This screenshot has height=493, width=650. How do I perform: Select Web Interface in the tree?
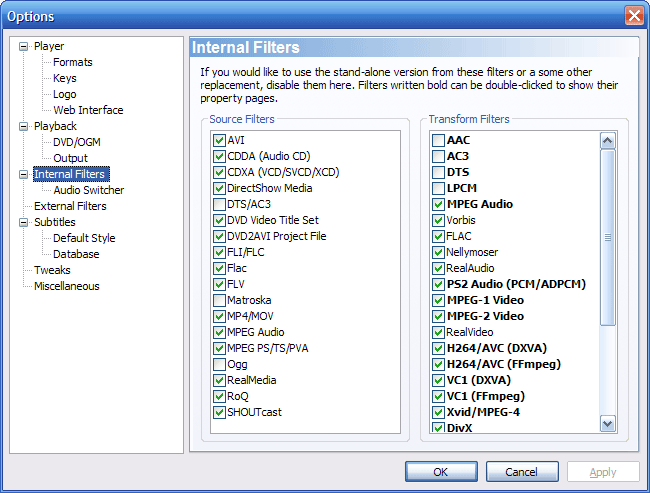tap(88, 110)
